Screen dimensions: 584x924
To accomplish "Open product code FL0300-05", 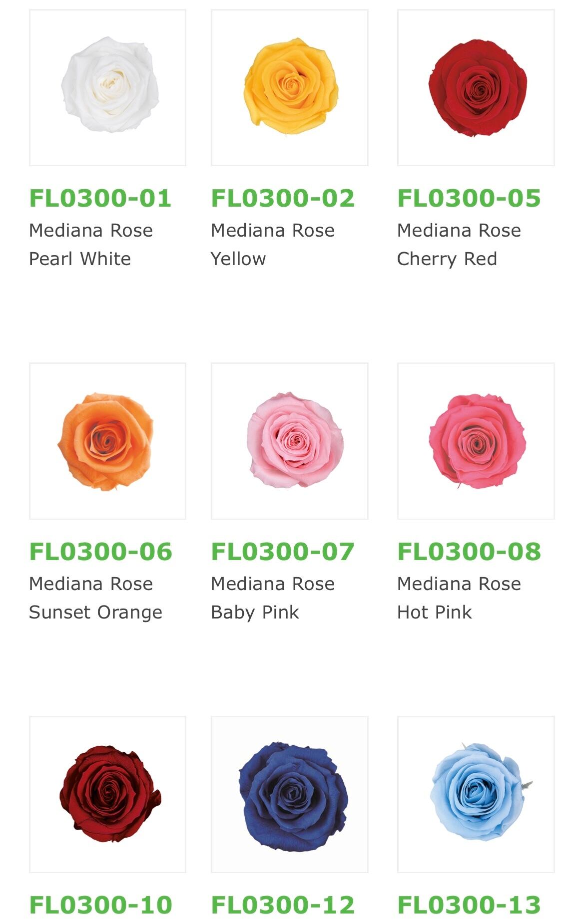I will tap(469, 198).
